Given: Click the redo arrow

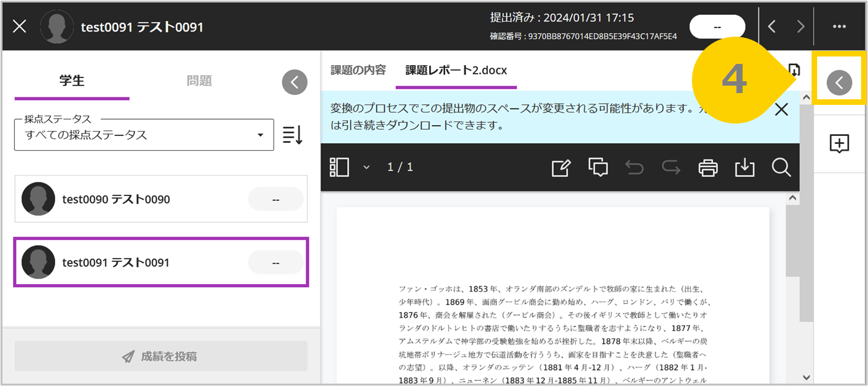Looking at the screenshot, I should click(671, 168).
